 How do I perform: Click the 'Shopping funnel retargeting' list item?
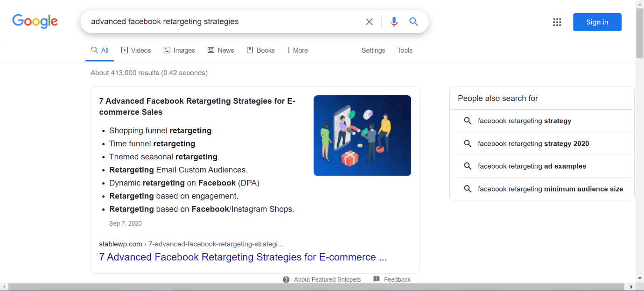161,131
